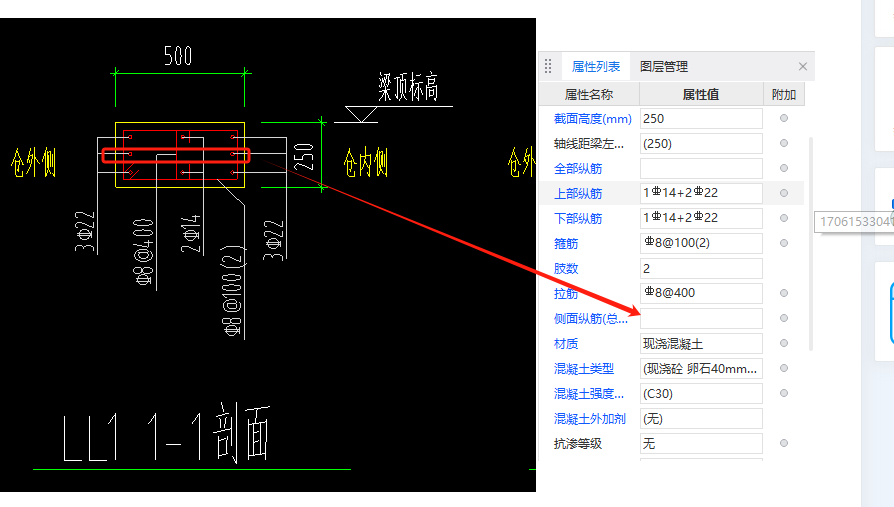Toggle 附加 option for 拉筋 row

point(784,293)
